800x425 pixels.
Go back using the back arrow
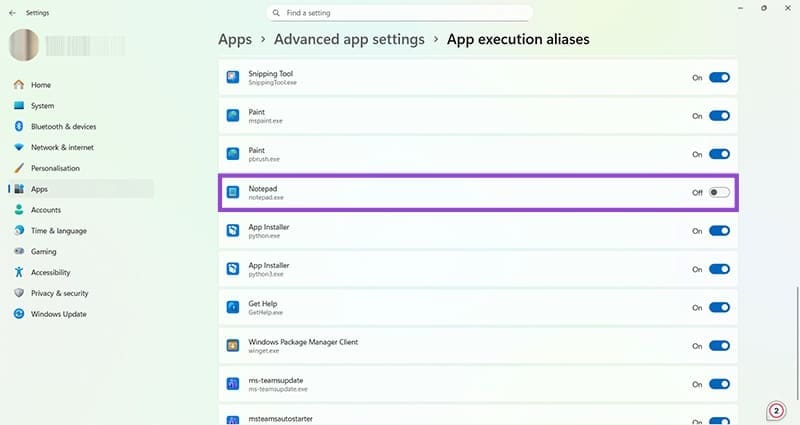point(11,13)
